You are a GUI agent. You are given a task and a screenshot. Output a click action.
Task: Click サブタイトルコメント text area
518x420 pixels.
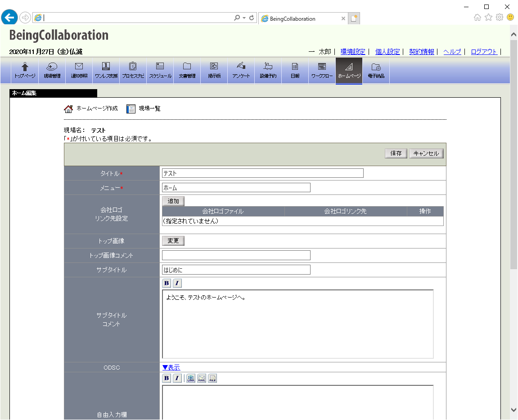point(297,324)
